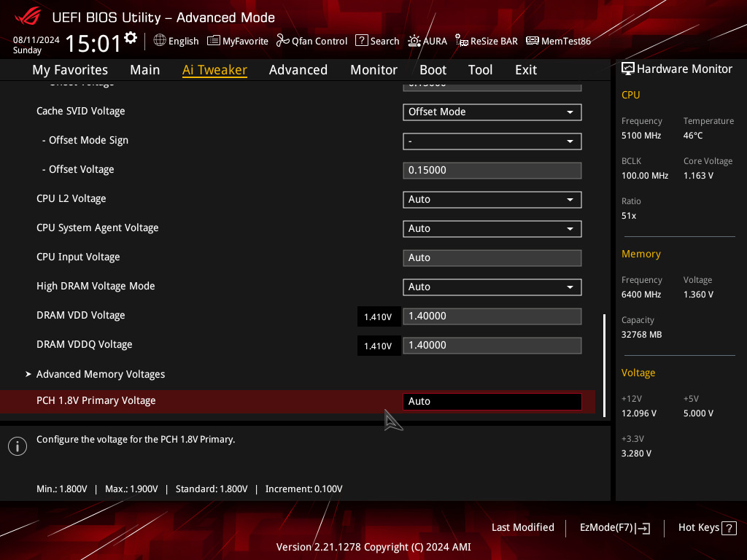Image resolution: width=747 pixels, height=560 pixels.
Task: Click the CPU Temperature 46°C value
Action: click(693, 136)
